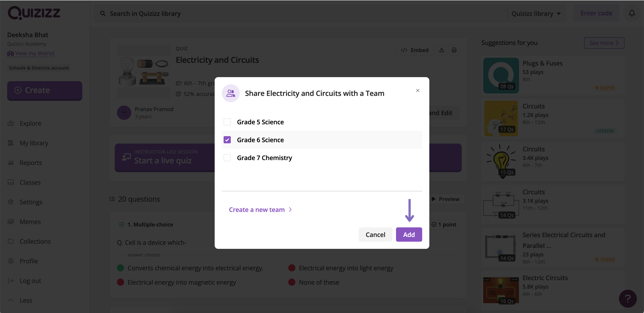644x313 pixels.
Task: Open the Circuits 1.2K plays thumbnail
Action: pyautogui.click(x=501, y=118)
